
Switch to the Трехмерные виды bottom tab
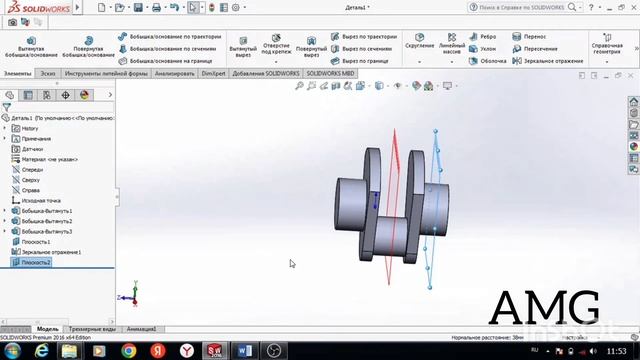92,329
